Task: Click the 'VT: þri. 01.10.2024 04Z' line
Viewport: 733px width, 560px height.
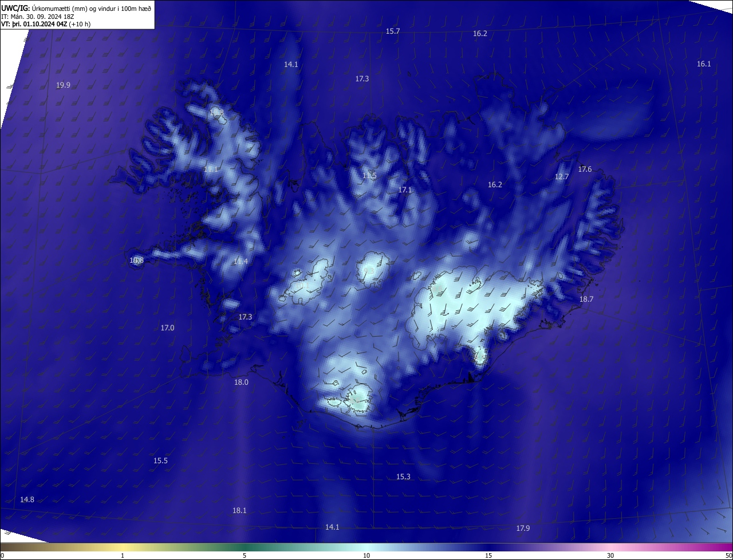Action: tap(34, 24)
